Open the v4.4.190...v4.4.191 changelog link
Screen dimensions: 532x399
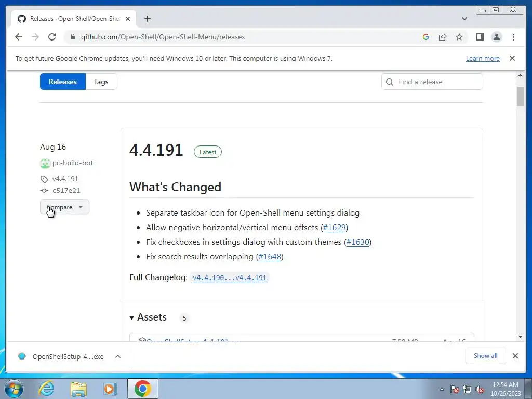(x=229, y=277)
